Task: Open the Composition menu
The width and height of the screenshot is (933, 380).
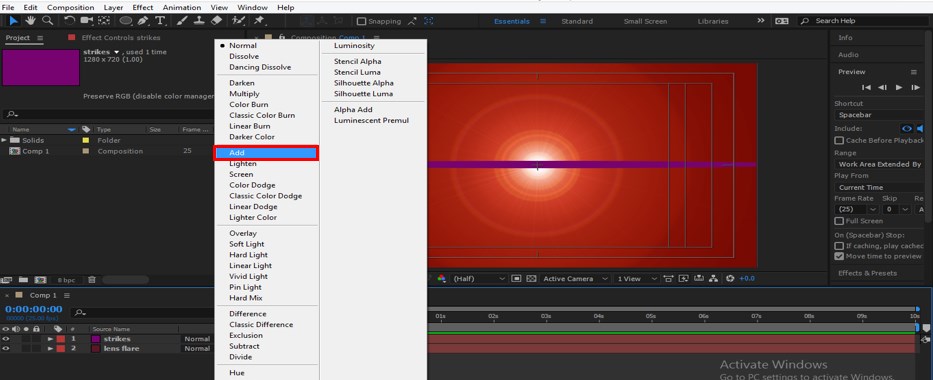Action: click(x=70, y=8)
